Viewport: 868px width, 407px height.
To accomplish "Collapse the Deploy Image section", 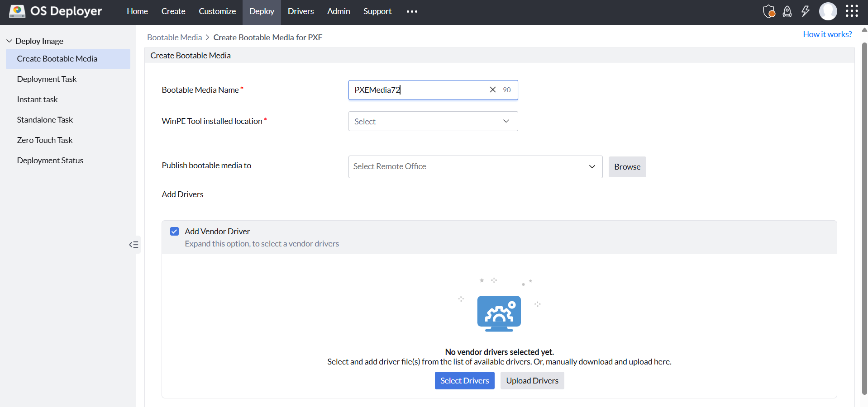I will click(10, 41).
